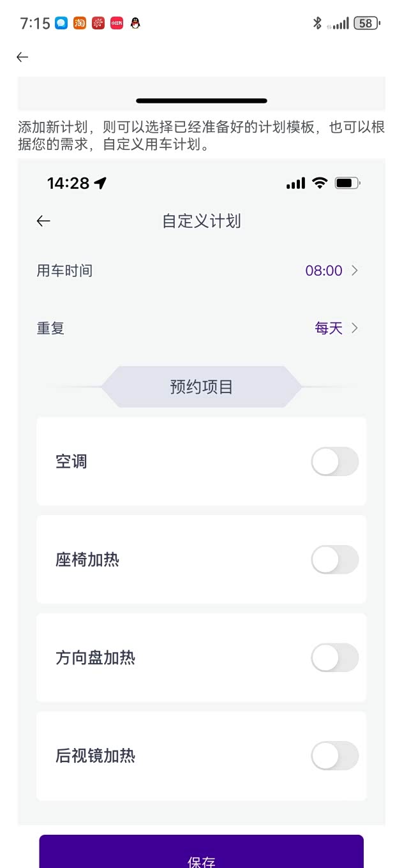Open the 用车时间 chevron
402x868 pixels.
point(355,271)
